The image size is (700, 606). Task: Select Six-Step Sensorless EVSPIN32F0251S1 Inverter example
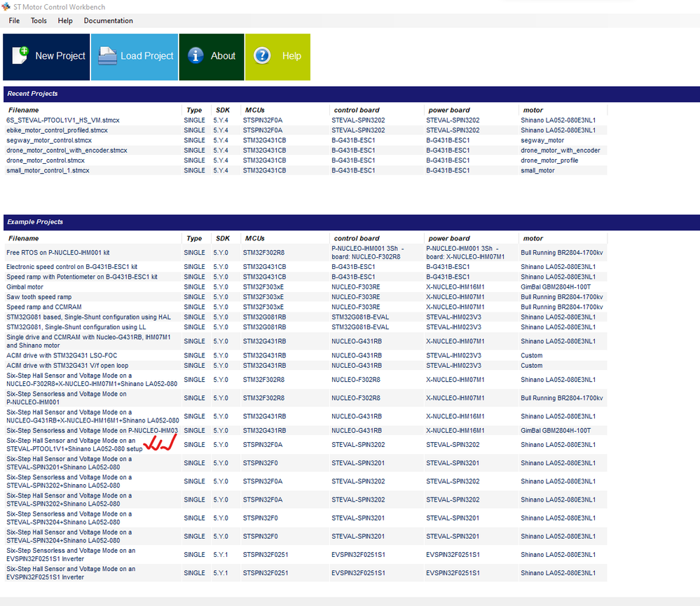click(71, 555)
